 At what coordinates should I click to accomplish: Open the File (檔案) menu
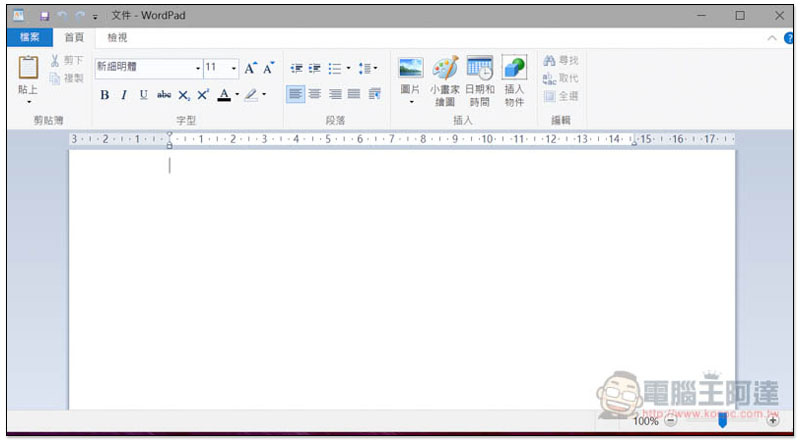pos(29,38)
